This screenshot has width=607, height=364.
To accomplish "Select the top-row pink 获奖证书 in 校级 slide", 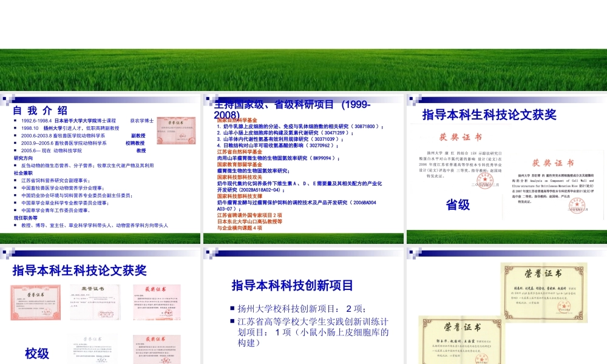I will click(157, 302).
